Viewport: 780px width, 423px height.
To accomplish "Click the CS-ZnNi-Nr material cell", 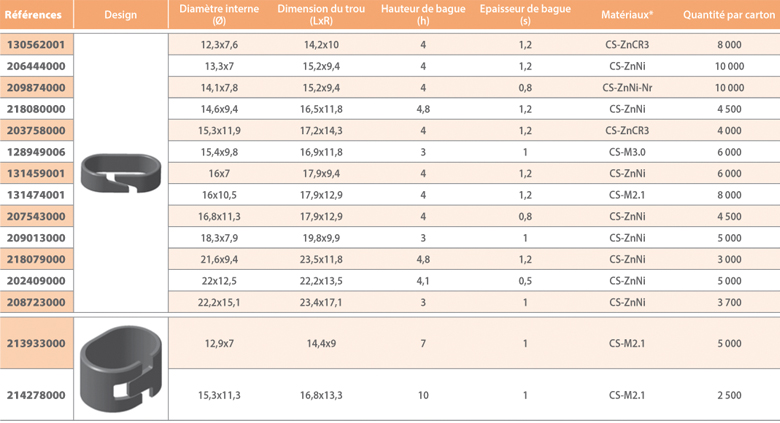I will (x=628, y=87).
